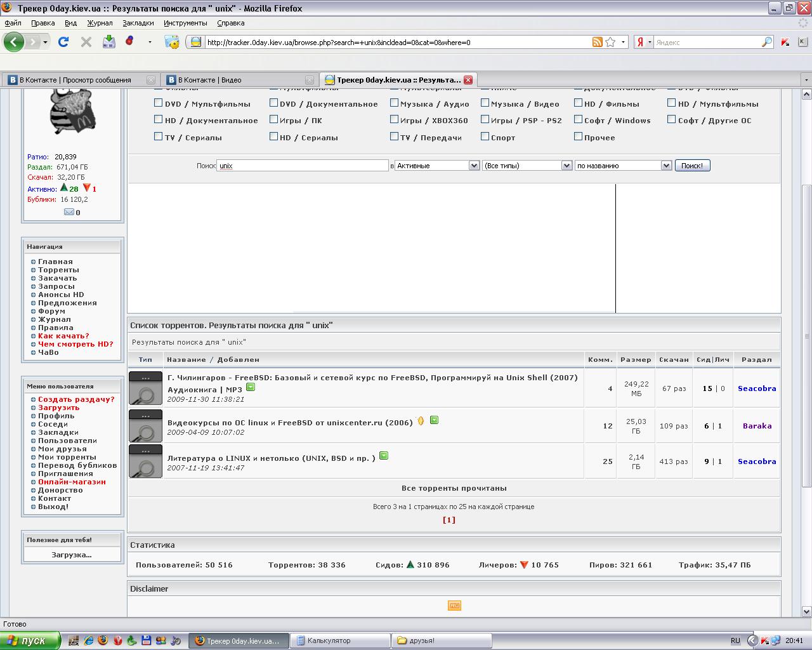Screen dimensions: 812x650
Task: Enable the HD / Фильмы checkbox
Action: (x=578, y=103)
